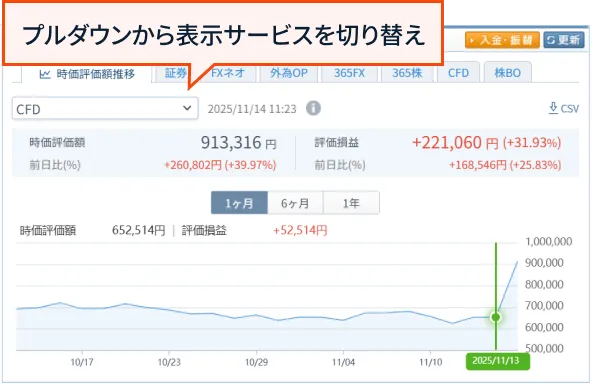Click the 入金・振替 button
Screen dimensions: 592x384
click(502, 40)
